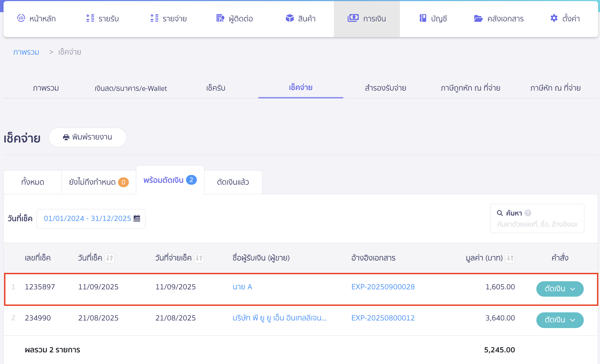Click the total 5,245.00

click(x=499, y=350)
